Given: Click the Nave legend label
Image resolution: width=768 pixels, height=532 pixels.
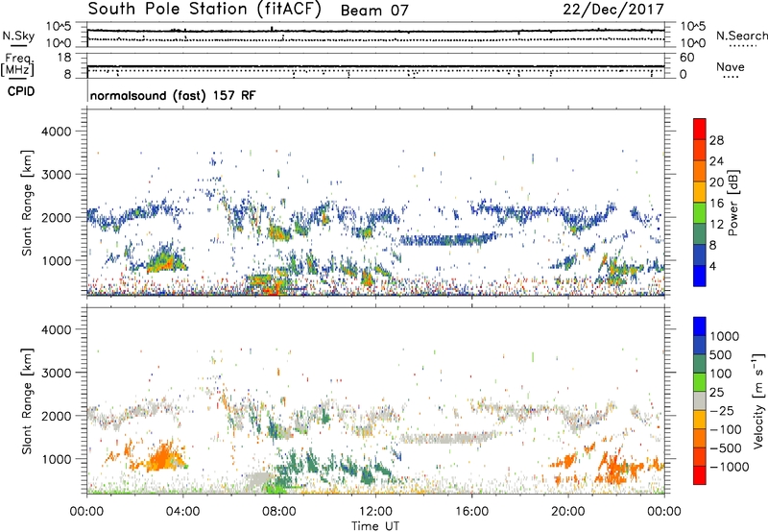Looking at the screenshot, I should click(x=731, y=66).
